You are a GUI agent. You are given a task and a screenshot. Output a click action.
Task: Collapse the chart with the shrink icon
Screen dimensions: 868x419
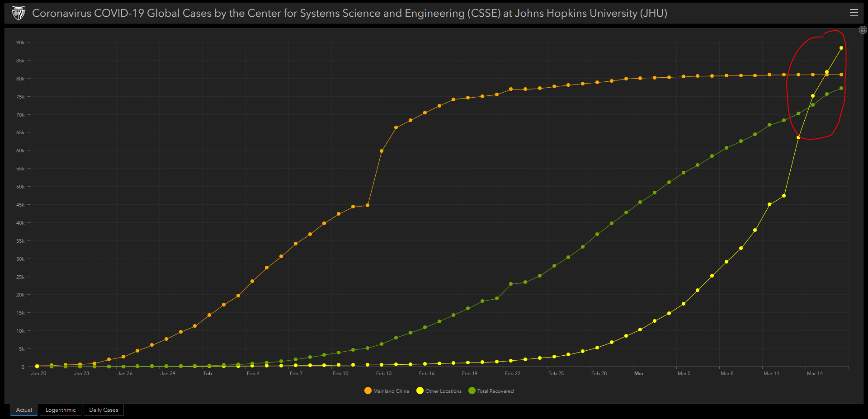(863, 30)
